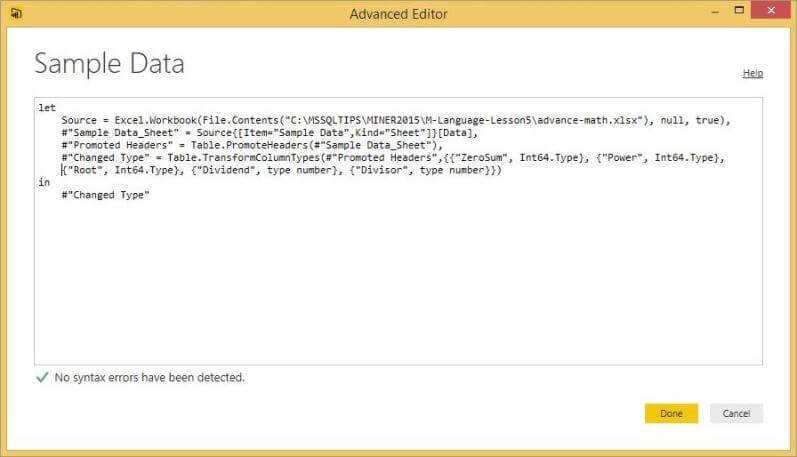
Task: Click the file path advance-math.xlsx text
Action: [465, 120]
